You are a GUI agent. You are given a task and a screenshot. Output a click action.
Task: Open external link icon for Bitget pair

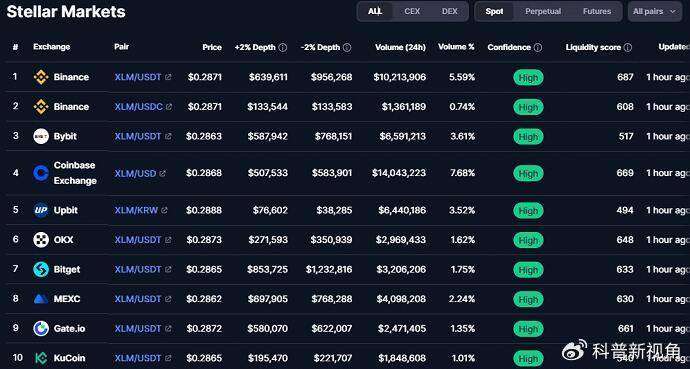tap(168, 269)
